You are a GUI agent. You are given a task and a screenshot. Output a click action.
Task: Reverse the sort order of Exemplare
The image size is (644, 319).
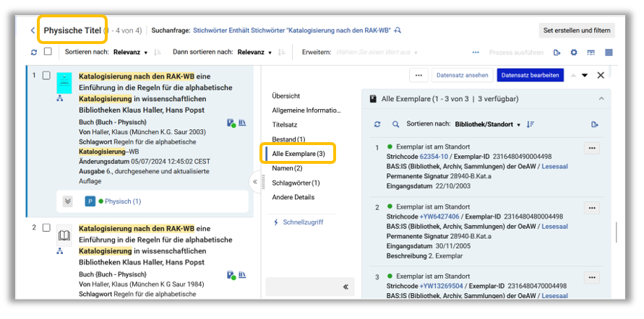click(x=531, y=124)
